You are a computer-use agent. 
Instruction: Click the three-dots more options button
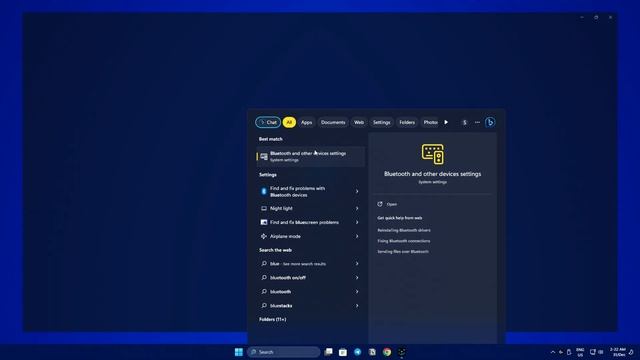click(x=477, y=122)
